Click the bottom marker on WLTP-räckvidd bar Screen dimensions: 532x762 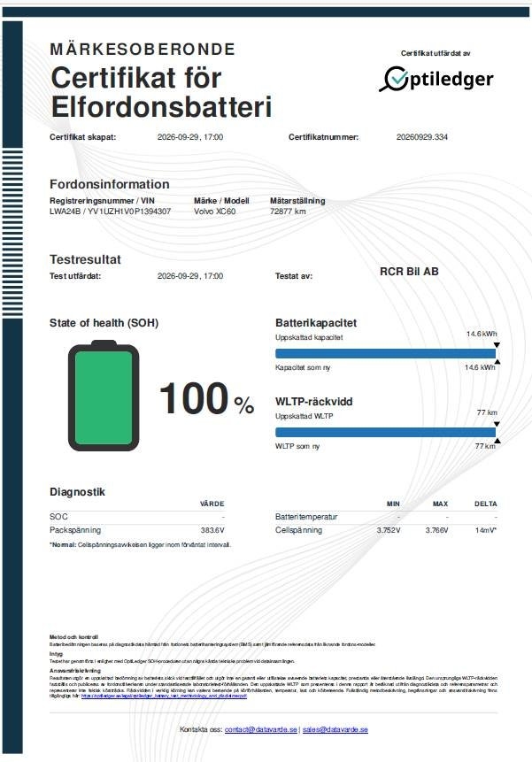[497, 442]
